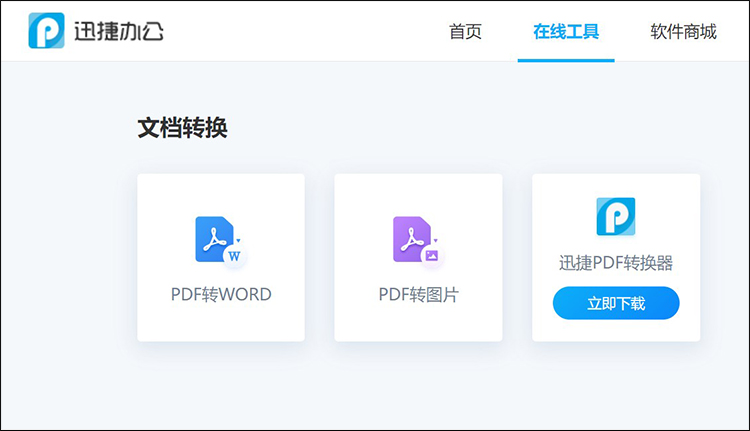Open the PDF转WORD label

(x=221, y=294)
